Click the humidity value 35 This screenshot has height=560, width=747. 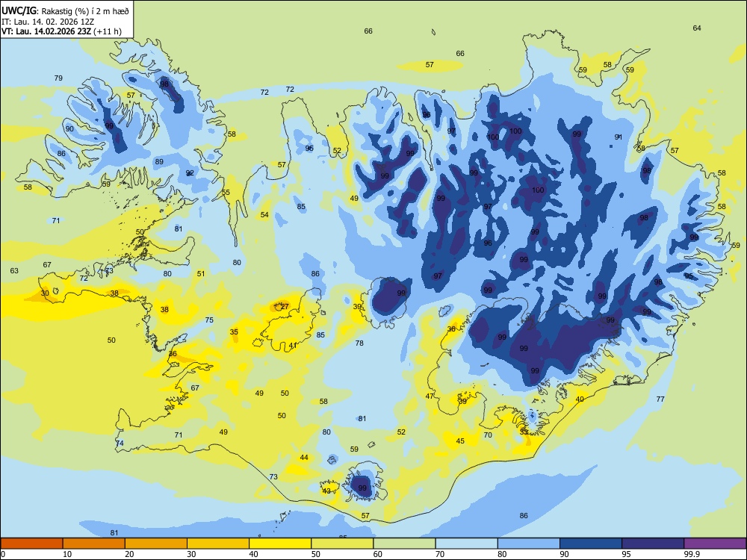tap(234, 332)
